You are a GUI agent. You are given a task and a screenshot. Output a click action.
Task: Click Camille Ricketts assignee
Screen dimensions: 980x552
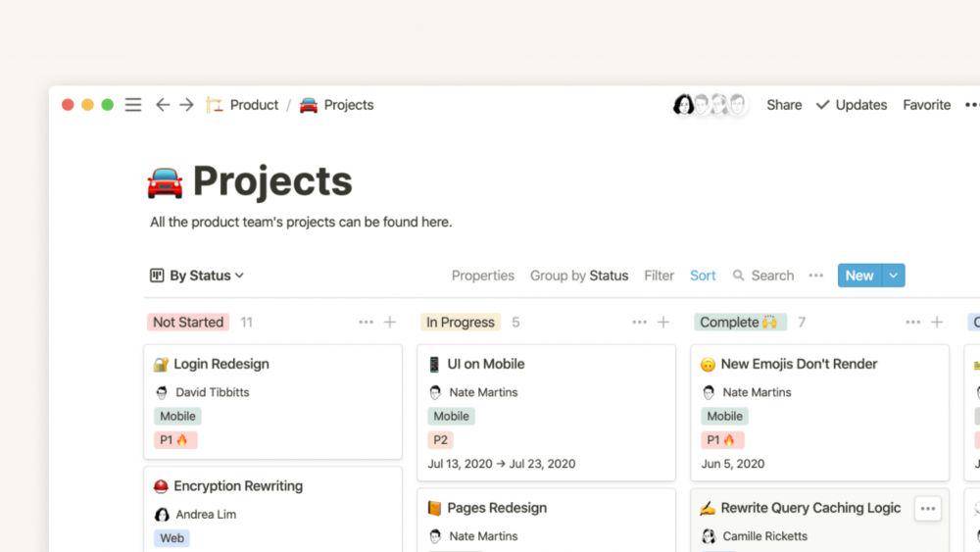coord(754,535)
